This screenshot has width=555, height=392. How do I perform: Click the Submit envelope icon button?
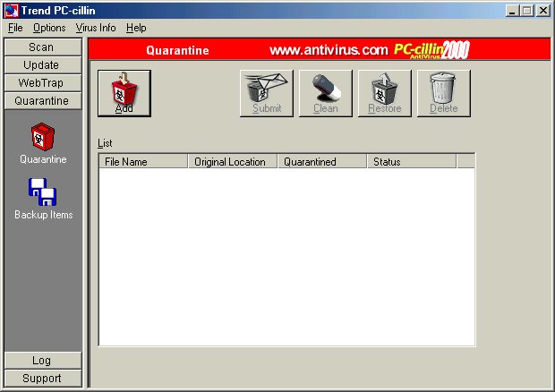click(x=267, y=93)
